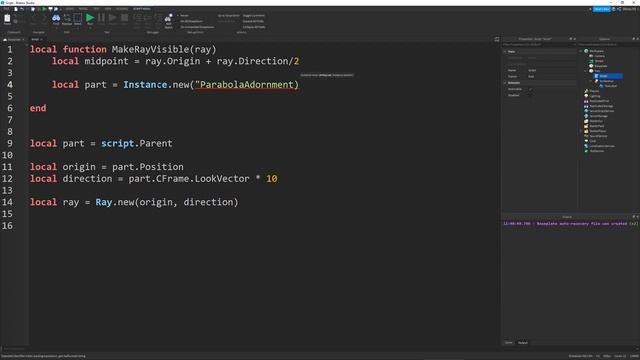Select SoundService in Explorer
Image resolution: width=640 pixels, height=360 pixels.
pyautogui.click(x=598, y=136)
